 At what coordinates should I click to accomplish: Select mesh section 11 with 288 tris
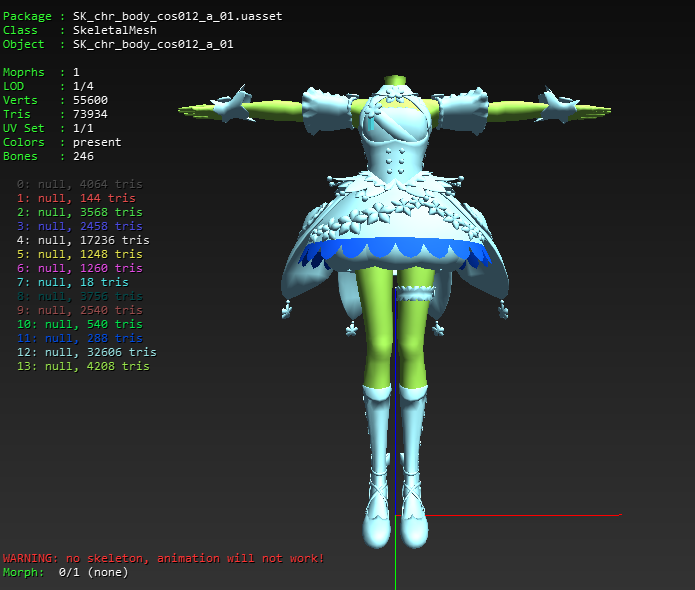coord(80,339)
